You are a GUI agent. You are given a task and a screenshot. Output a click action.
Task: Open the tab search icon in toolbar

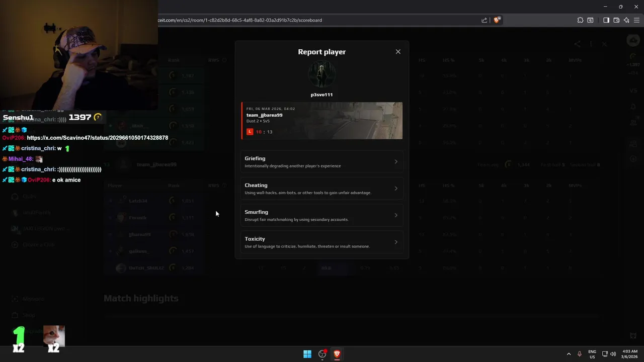point(591,20)
